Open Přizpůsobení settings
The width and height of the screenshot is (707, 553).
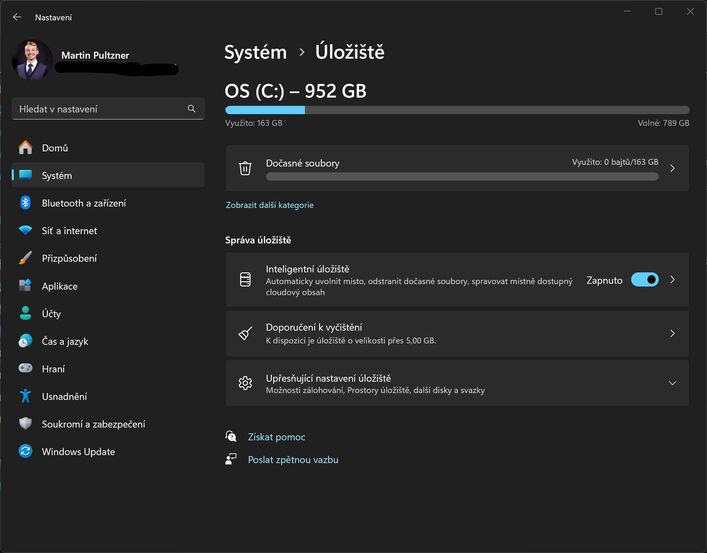click(108, 258)
